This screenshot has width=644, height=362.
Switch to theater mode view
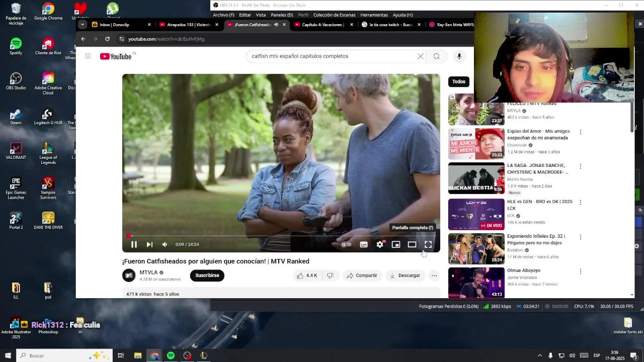coord(412,244)
